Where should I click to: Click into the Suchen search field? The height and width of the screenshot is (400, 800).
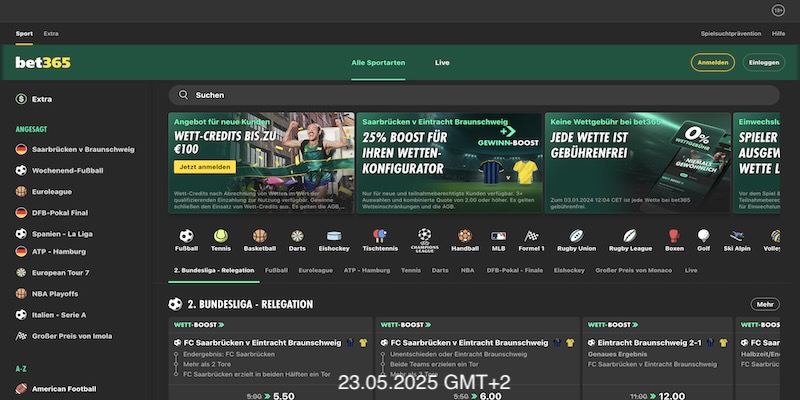[x=474, y=95]
